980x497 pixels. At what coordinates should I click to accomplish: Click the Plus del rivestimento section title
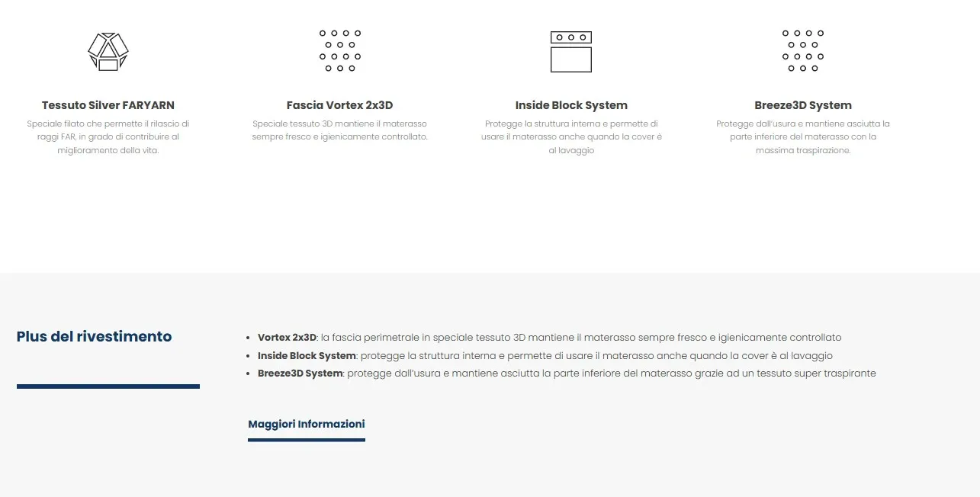click(x=95, y=336)
